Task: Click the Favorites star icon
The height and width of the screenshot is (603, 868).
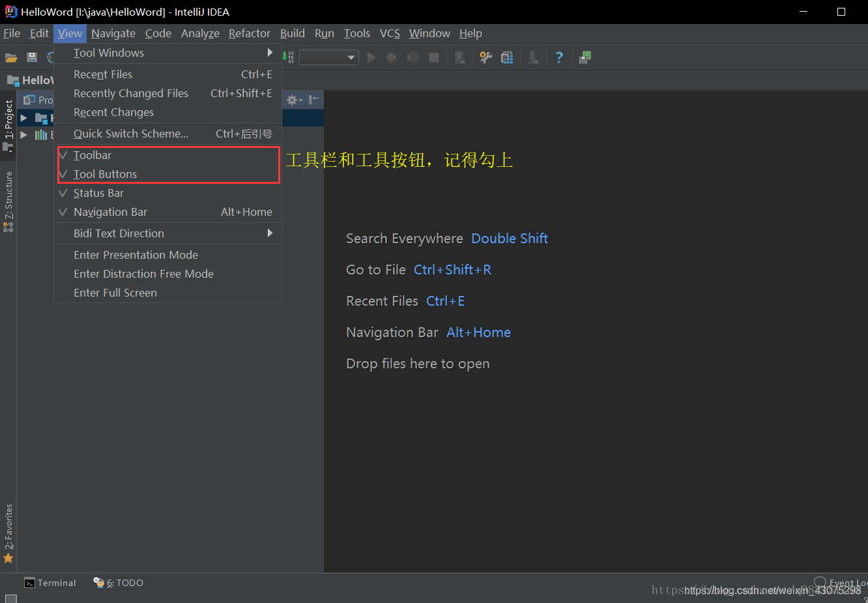Action: click(x=8, y=558)
